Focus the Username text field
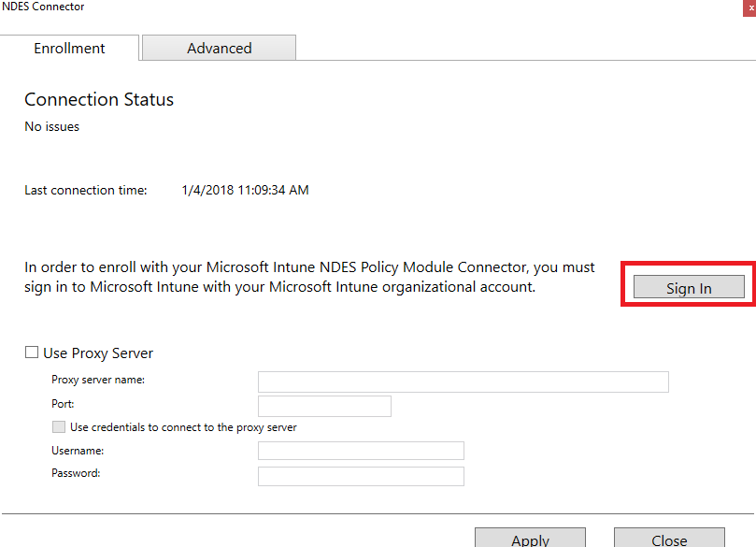Image resolution: width=756 pixels, height=547 pixels. coord(361,452)
